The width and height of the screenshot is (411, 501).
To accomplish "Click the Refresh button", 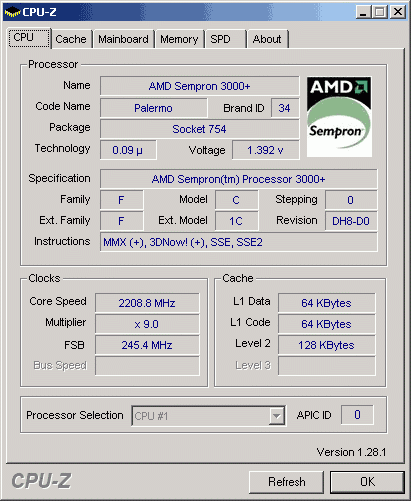I will tap(287, 482).
